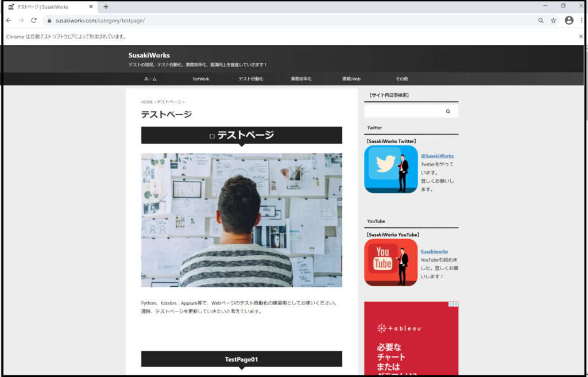
Task: Close the Tableau ad with X icon
Action: 456,304
